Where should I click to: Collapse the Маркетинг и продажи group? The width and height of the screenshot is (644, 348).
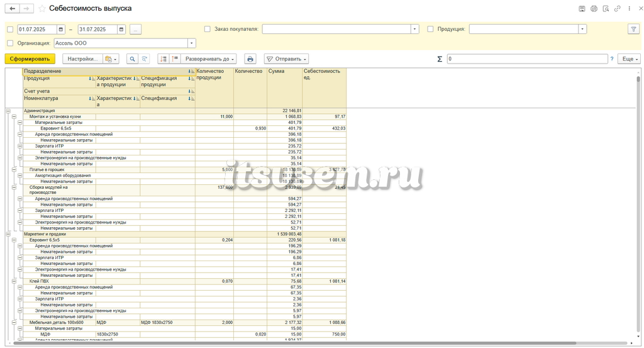(8, 234)
